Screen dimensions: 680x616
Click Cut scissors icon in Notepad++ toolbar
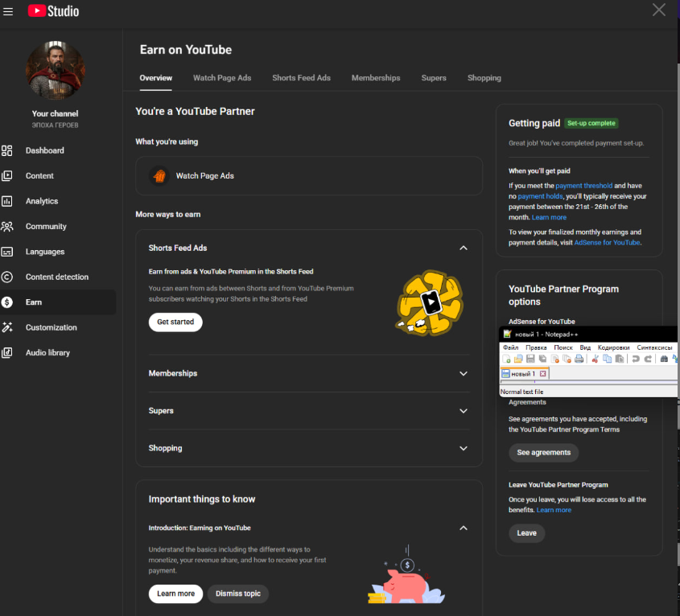click(595, 359)
